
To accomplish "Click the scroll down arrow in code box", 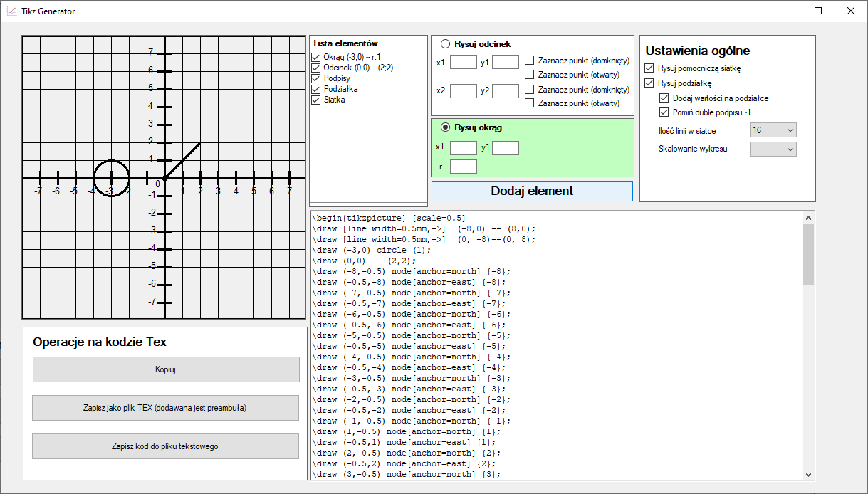I will click(x=808, y=474).
